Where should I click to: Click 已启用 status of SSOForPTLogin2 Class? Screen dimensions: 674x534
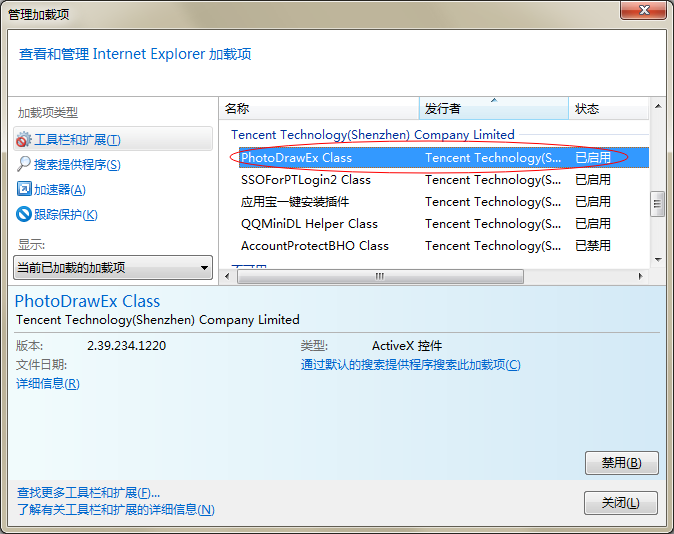point(593,180)
